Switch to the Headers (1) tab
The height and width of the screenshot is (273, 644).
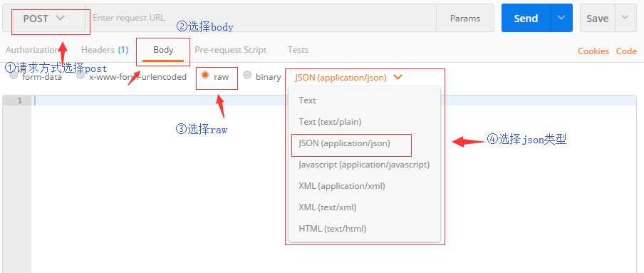pyautogui.click(x=105, y=50)
